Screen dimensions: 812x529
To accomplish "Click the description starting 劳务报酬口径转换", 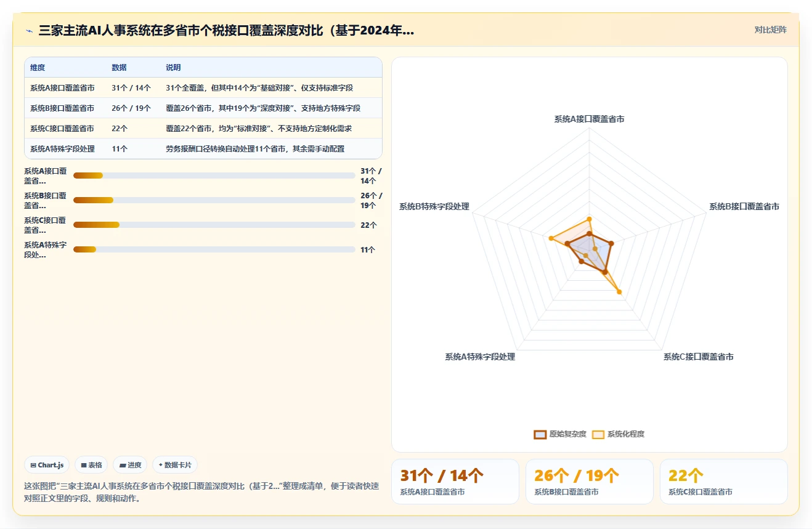I will (x=255, y=149).
